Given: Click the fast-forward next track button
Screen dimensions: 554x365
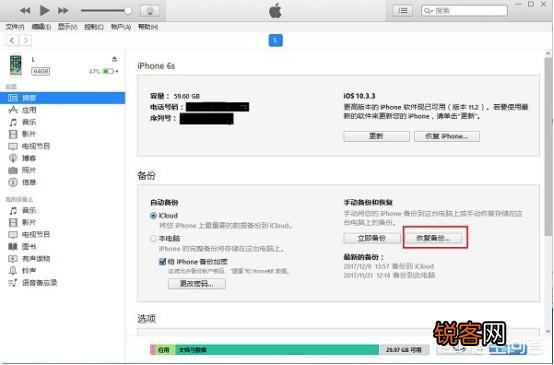Looking at the screenshot, I should 63,11.
